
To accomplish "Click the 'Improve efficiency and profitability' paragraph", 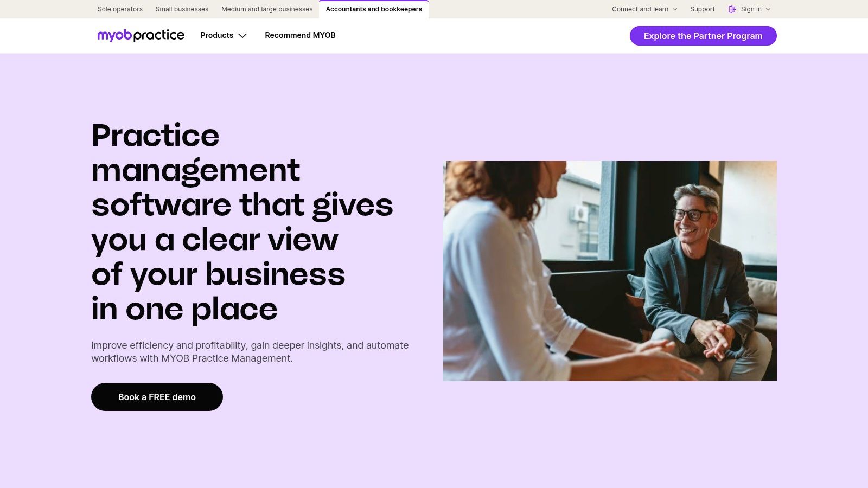I will (x=250, y=352).
